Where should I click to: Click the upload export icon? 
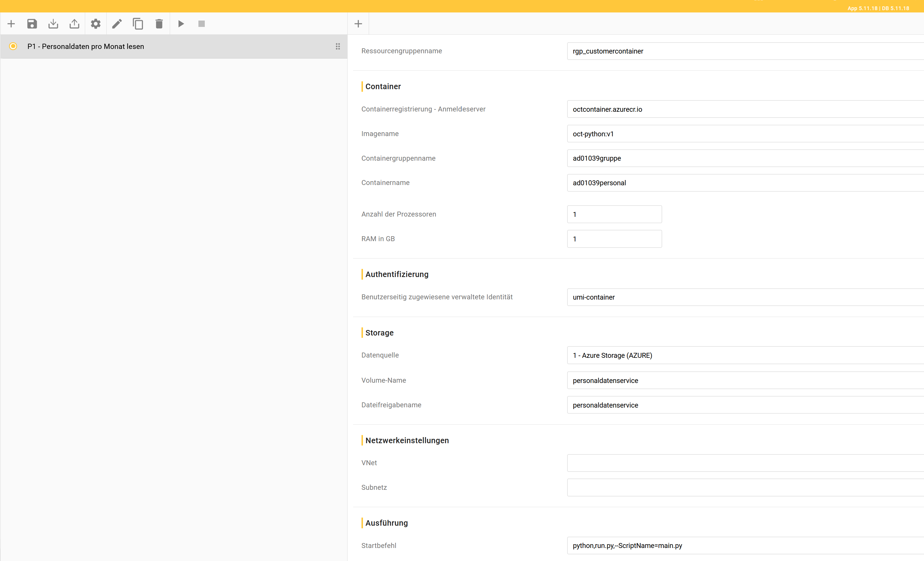[x=74, y=24]
